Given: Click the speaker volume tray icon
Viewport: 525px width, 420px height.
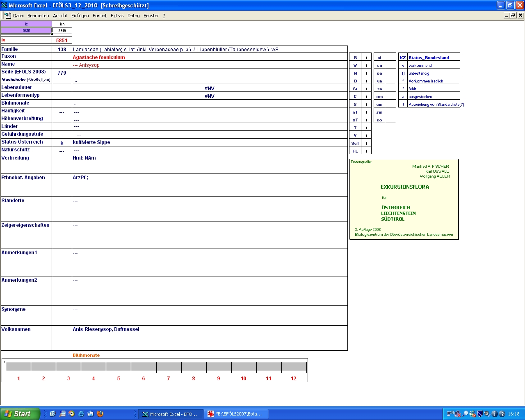Looking at the screenshot, I should 486,414.
